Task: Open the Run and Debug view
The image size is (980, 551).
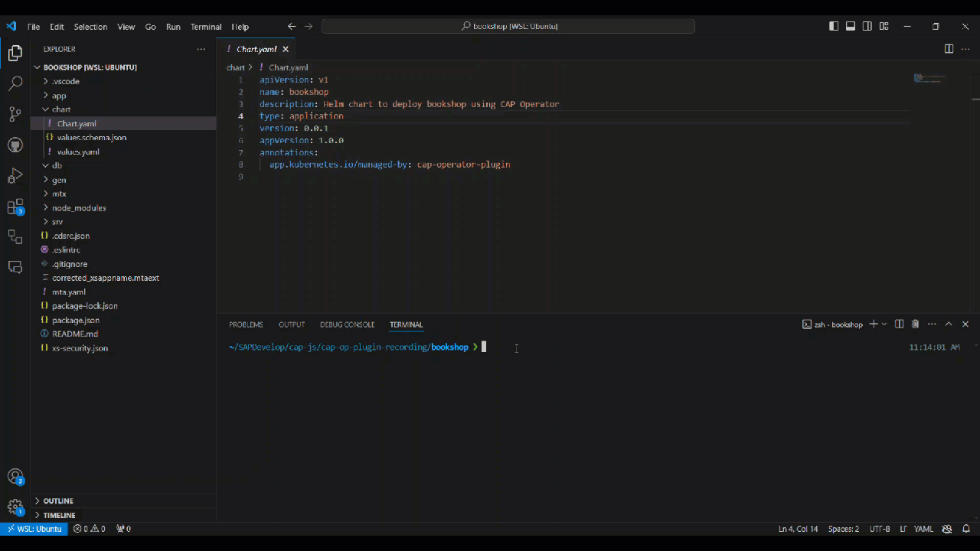Action: 15,176
